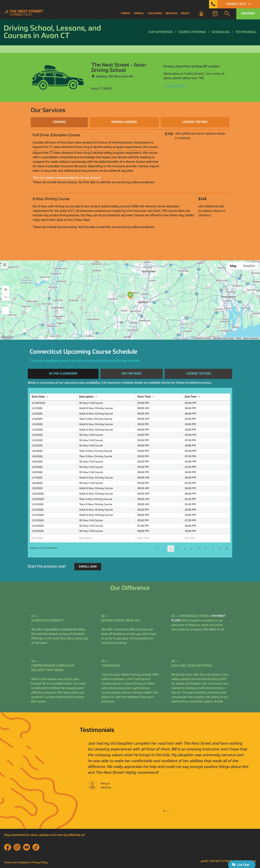
Task: Go to next page of schedule table
Action: click(x=219, y=548)
